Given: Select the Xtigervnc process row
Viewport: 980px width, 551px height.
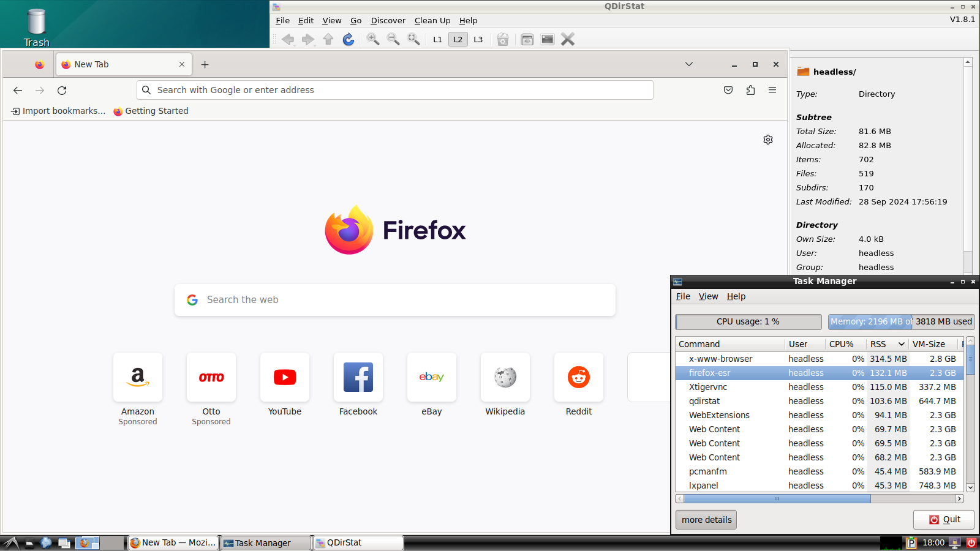Looking at the screenshot, I should [820, 387].
